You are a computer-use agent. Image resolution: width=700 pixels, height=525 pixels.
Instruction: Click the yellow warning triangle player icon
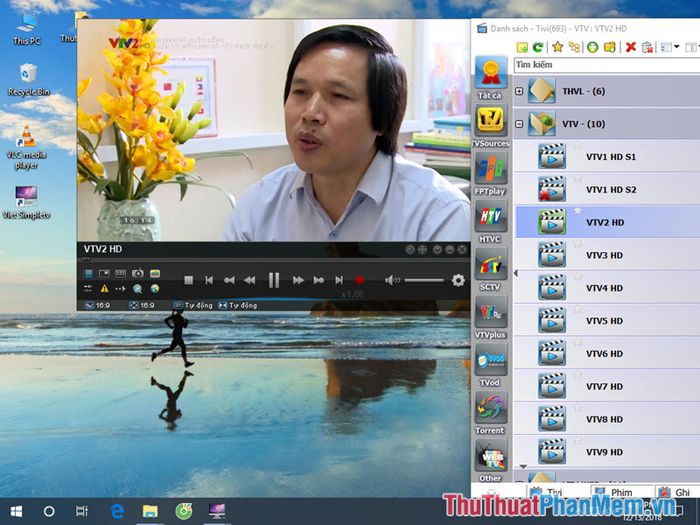(x=104, y=288)
